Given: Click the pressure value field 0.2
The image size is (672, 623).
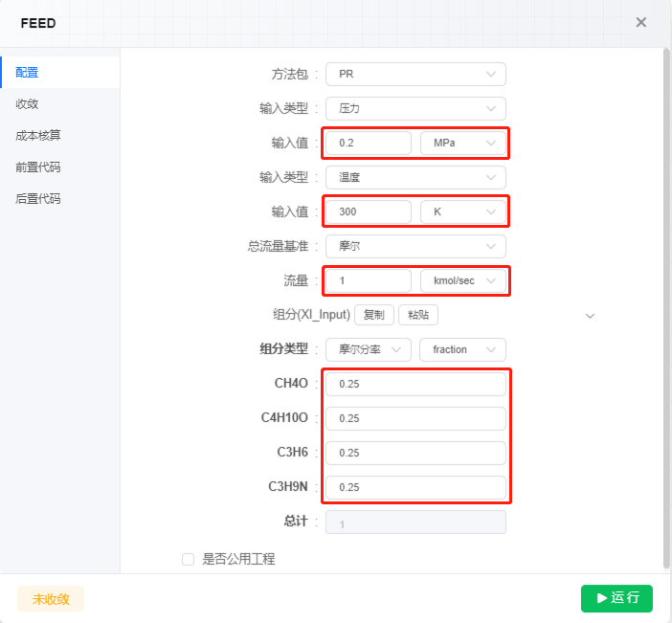Looking at the screenshot, I should tap(369, 144).
